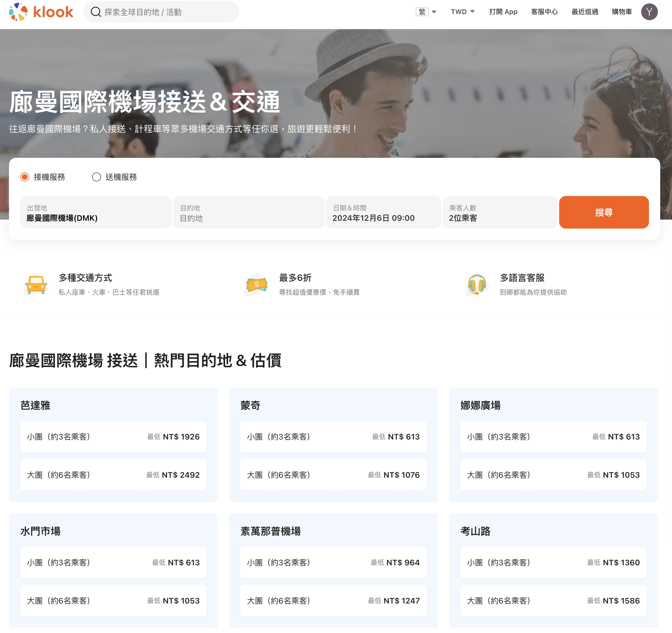Image resolution: width=672 pixels, height=633 pixels.
Task: Open 最近逛過 in header
Action: [x=585, y=12]
